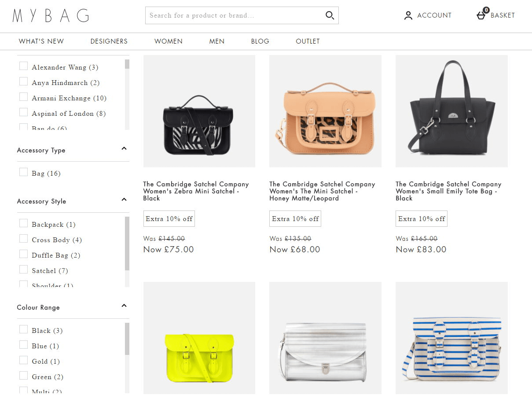Open Zebra Mini Satchel - Black product link
The image size is (532, 395).
[196, 191]
